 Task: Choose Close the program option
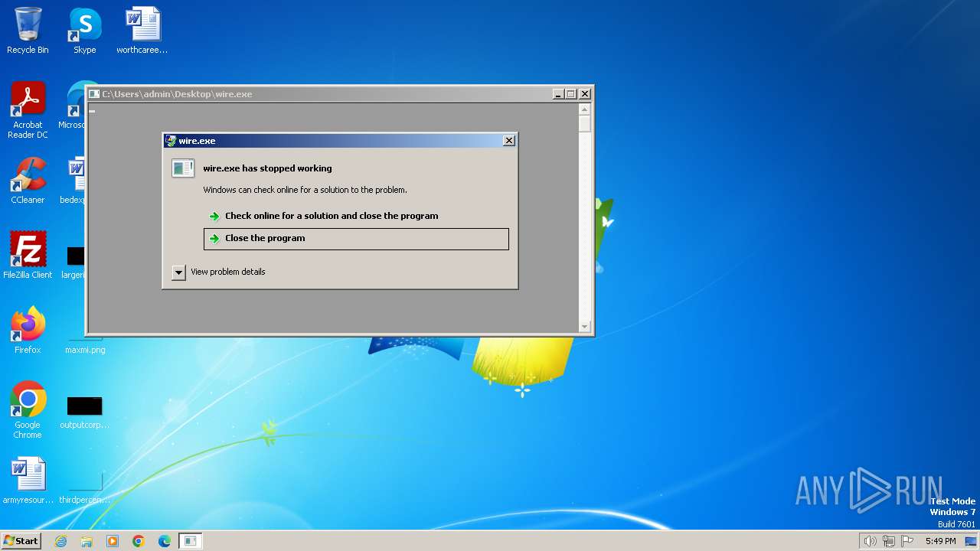[356, 239]
